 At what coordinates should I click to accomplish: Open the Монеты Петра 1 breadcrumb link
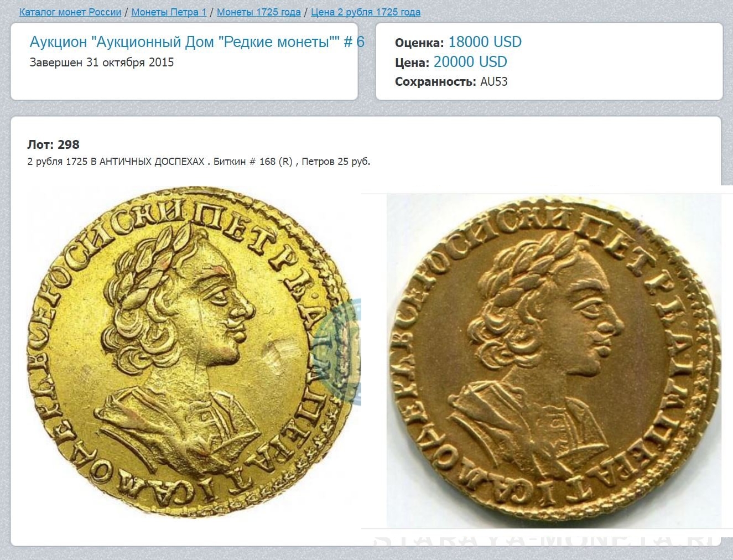pos(169,12)
